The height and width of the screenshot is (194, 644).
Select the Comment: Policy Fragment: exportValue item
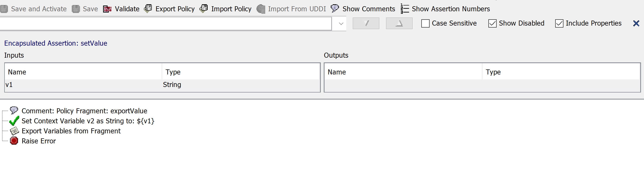pyautogui.click(x=84, y=111)
